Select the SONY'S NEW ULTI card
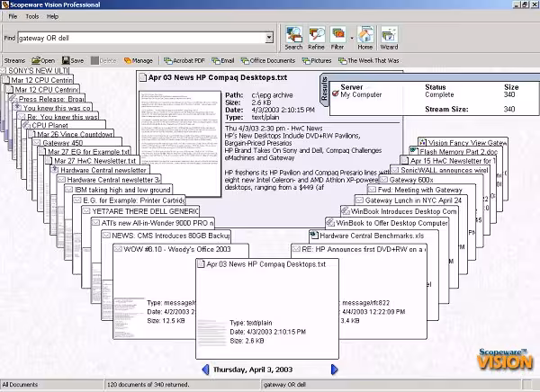This screenshot has width=540, height=392. pyautogui.click(x=35, y=70)
